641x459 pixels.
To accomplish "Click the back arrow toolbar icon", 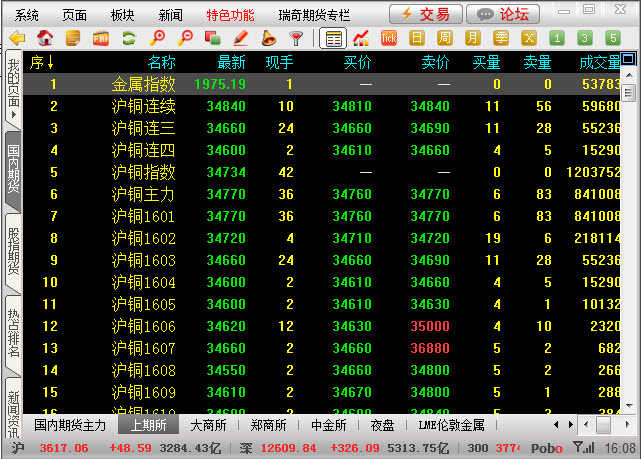I will point(16,38).
